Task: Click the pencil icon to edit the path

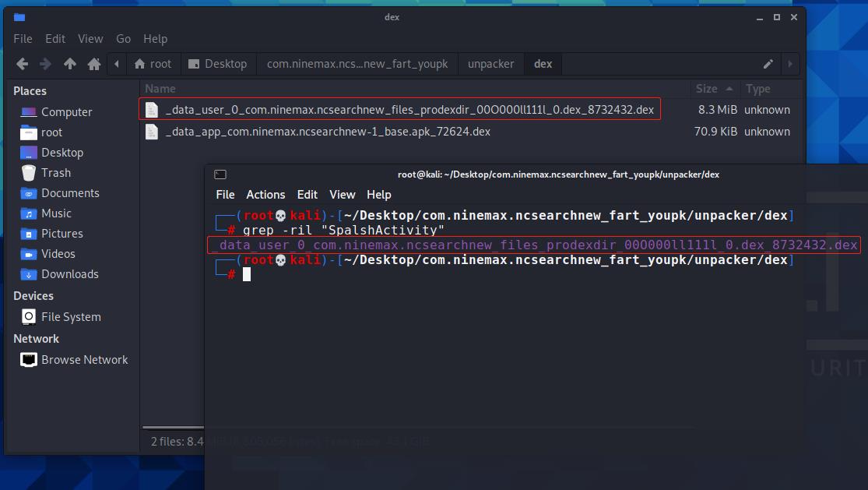Action: (x=768, y=64)
